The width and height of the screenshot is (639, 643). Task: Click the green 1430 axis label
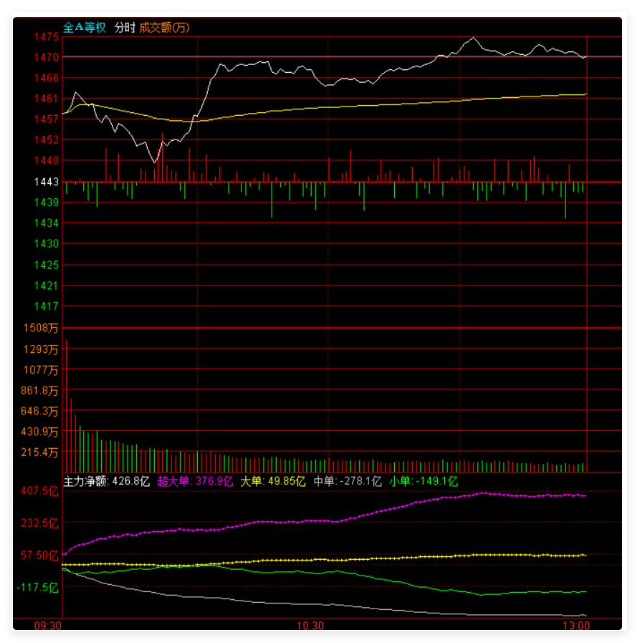(46, 244)
